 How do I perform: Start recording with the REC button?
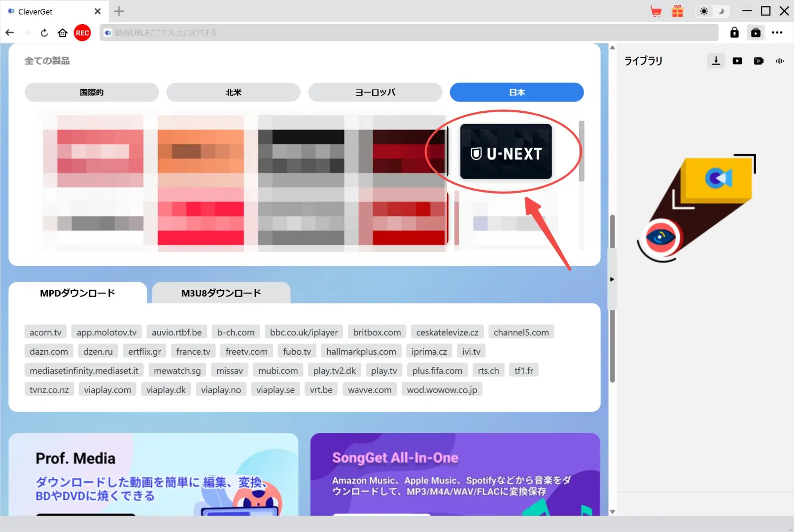pyautogui.click(x=82, y=33)
